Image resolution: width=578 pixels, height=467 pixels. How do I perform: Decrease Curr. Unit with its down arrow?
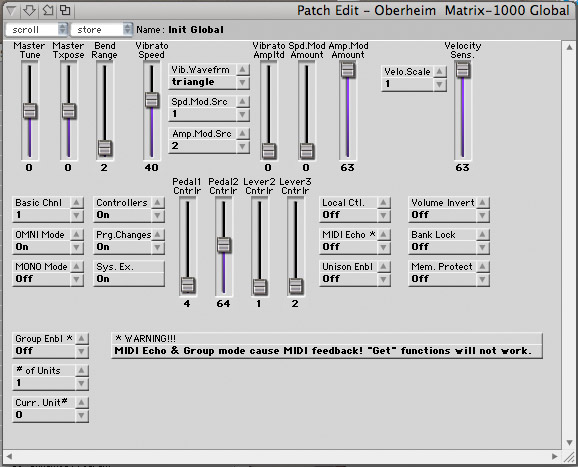81,416
